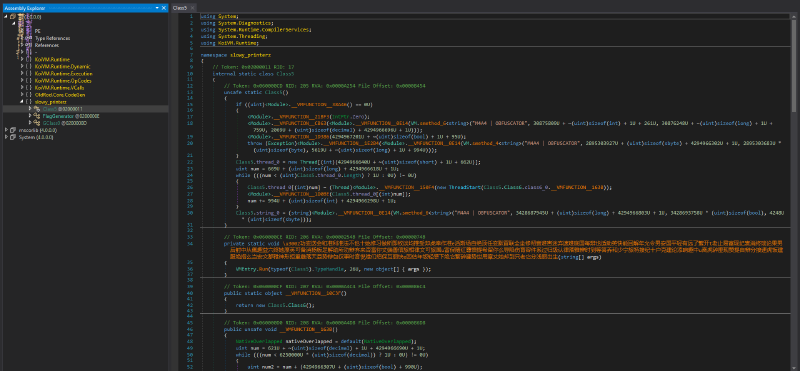Image resolution: width=800 pixels, height=371 pixels.
Task: Expand the OldRod.Core.CodeGen namespace
Action: click(22, 95)
